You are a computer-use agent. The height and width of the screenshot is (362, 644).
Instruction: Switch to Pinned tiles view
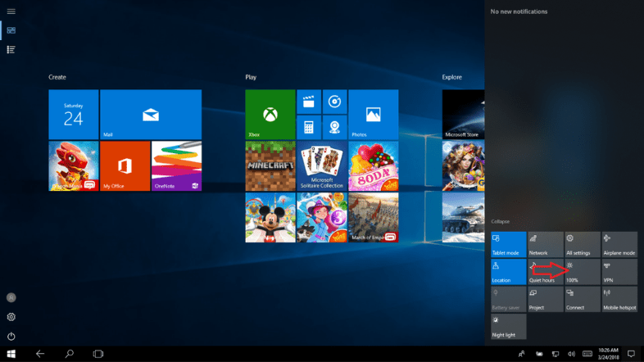point(11,30)
